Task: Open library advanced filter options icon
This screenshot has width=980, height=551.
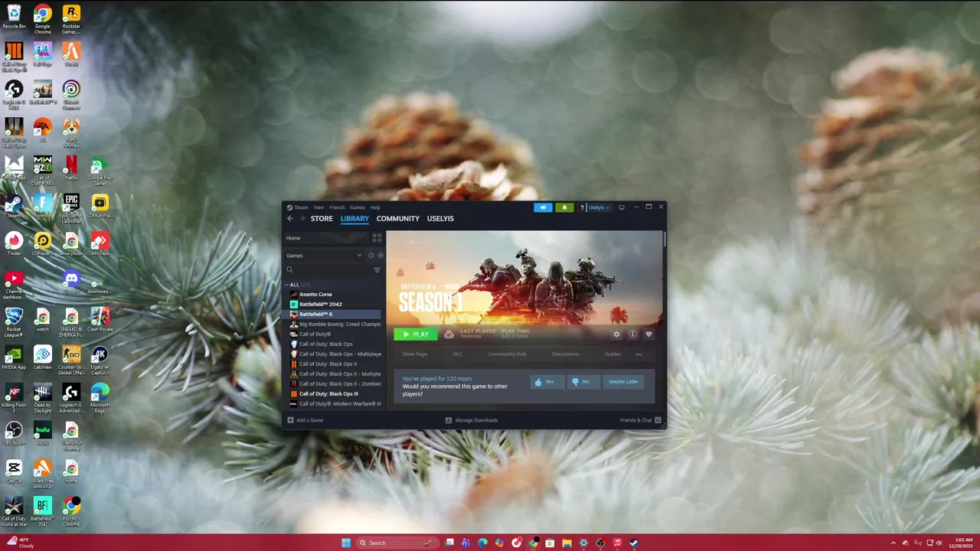Action: pos(377,270)
